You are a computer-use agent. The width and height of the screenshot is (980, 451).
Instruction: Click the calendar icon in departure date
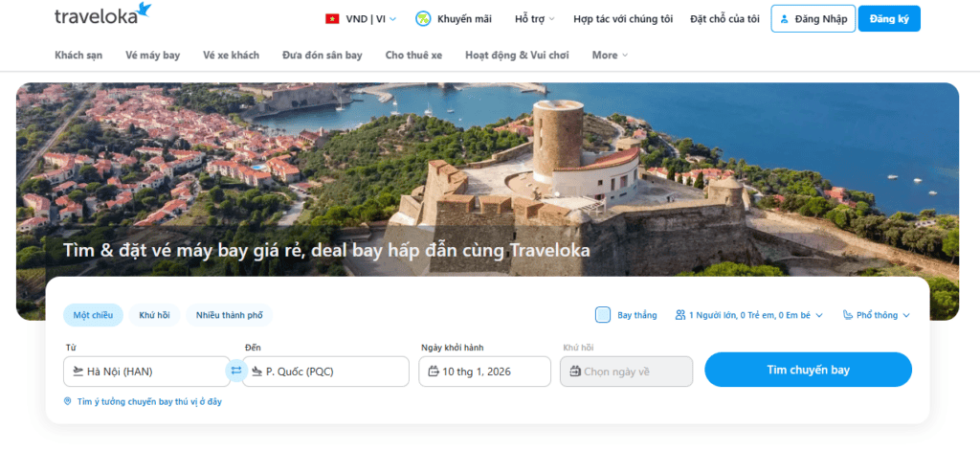(434, 372)
